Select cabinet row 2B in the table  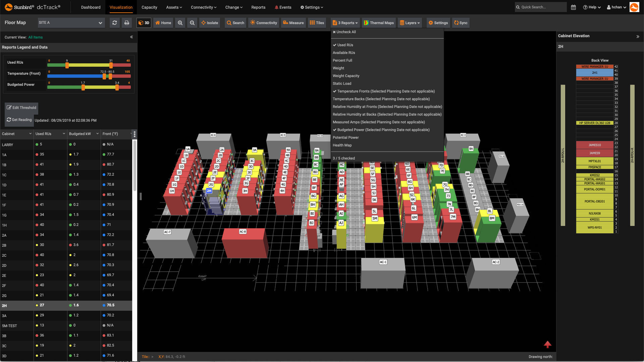click(x=66, y=245)
